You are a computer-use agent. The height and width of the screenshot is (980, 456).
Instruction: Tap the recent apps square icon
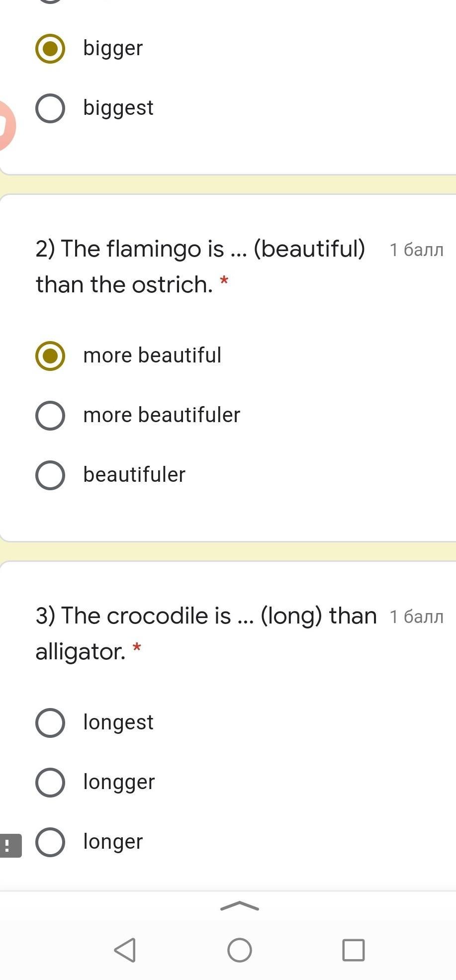point(353,950)
